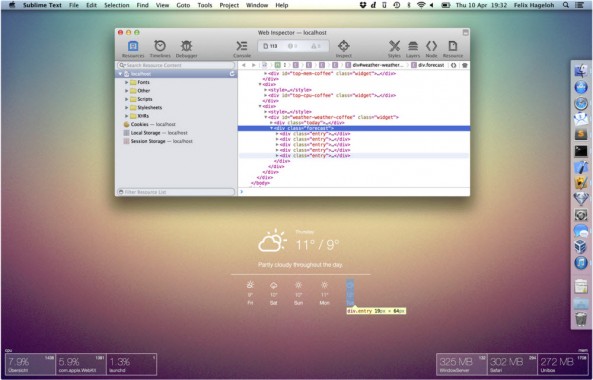Screen dimensions: 593x380
Task: Show the Layers sidebar
Action: coord(413,46)
